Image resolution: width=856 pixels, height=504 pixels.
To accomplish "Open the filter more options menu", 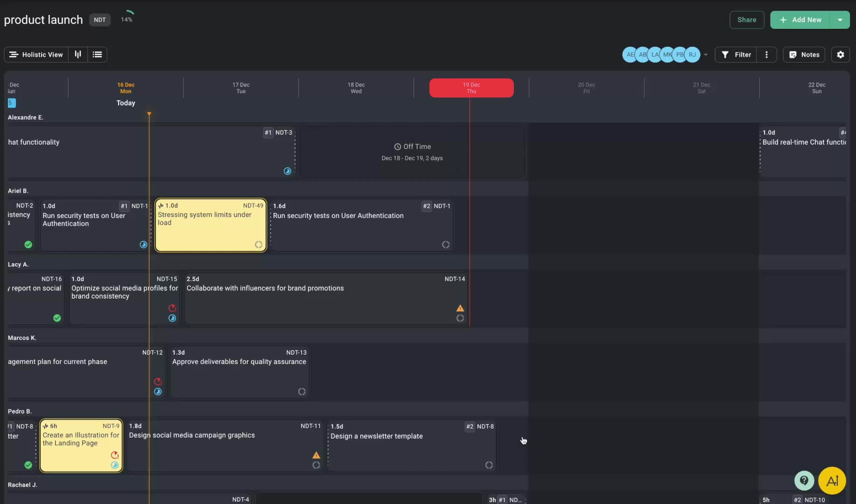I will coord(766,55).
